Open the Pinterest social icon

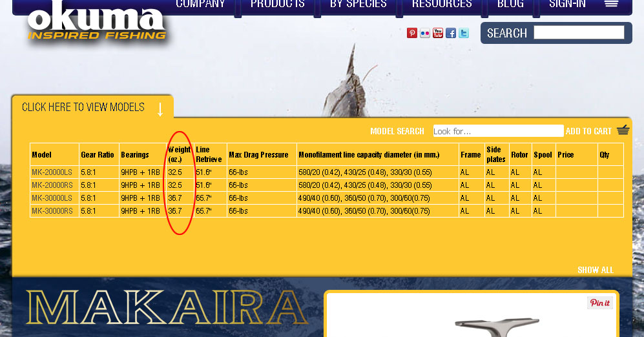pos(411,34)
